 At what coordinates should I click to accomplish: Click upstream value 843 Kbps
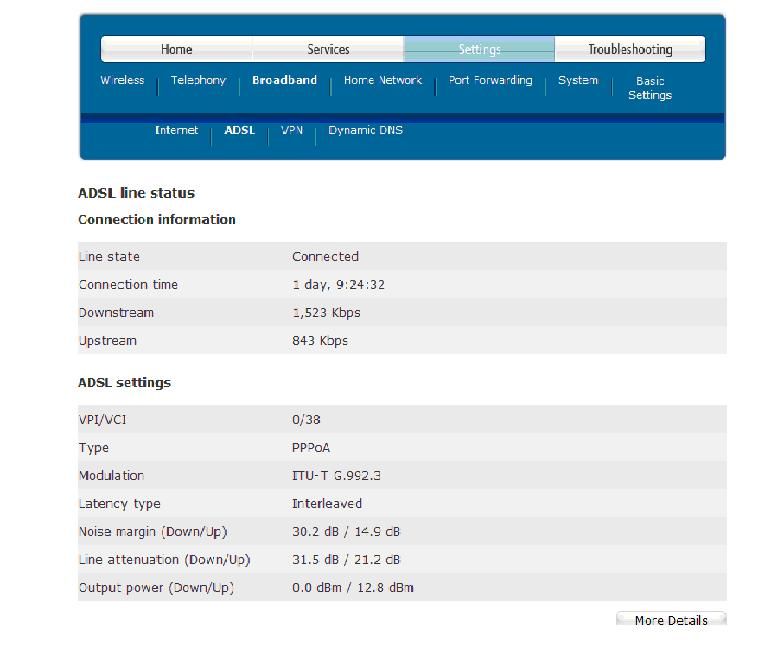320,340
